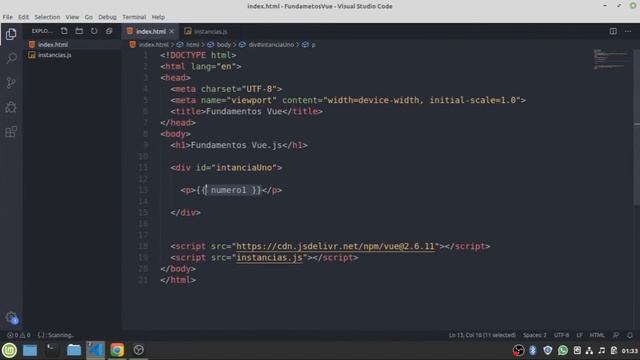Open the Debug view in the activity bar

point(11,107)
